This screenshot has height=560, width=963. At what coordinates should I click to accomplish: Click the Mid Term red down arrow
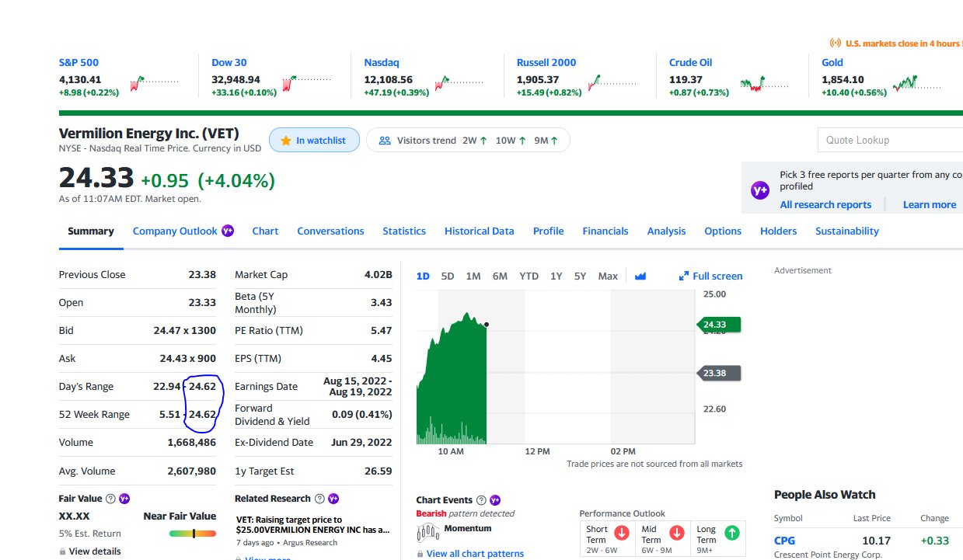(676, 534)
